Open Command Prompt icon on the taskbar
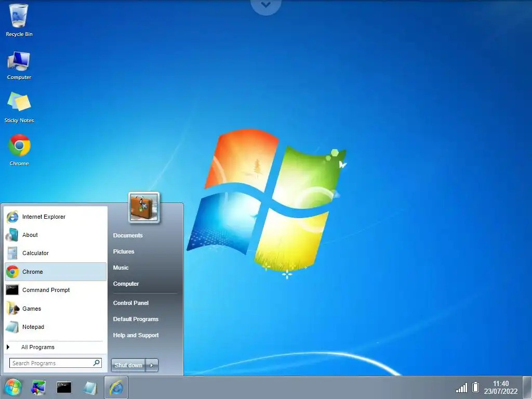The width and height of the screenshot is (532, 399). tap(64, 388)
